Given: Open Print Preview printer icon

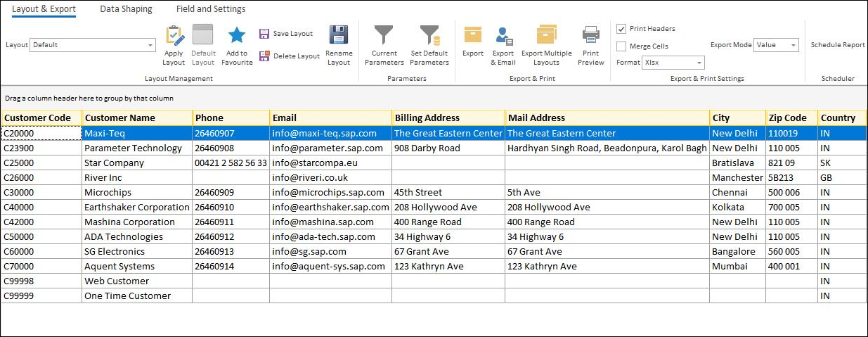Looking at the screenshot, I should coord(590,35).
